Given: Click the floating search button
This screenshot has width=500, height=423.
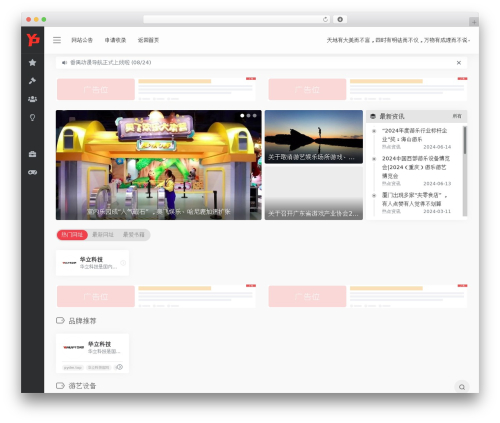Looking at the screenshot, I should click(x=462, y=387).
